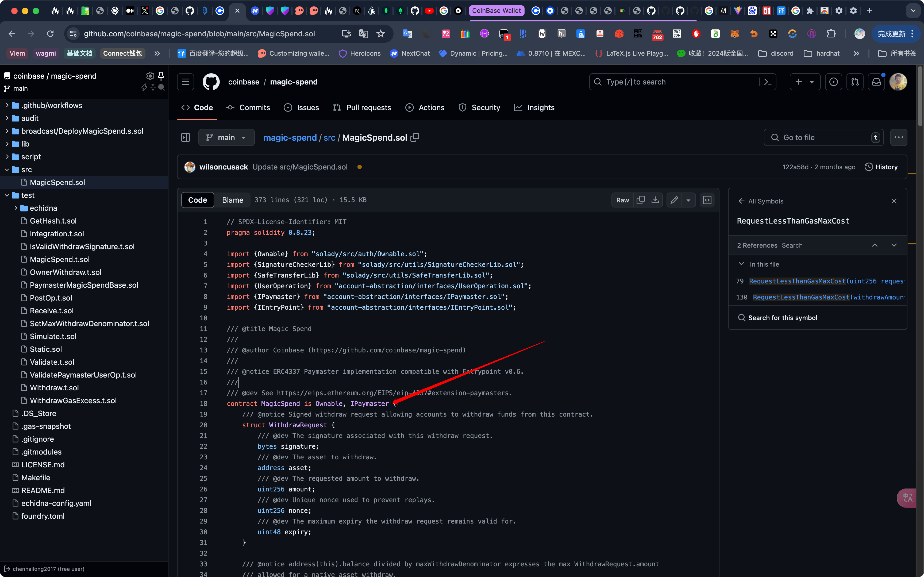This screenshot has height=577, width=924.
Task: Open the create new dropdown arrow
Action: tap(812, 82)
